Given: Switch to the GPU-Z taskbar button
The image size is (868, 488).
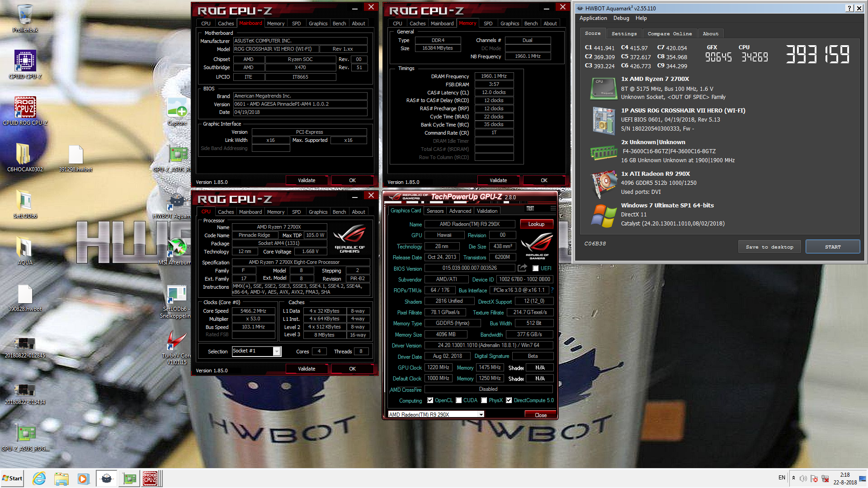Looking at the screenshot, I should 129,479.
